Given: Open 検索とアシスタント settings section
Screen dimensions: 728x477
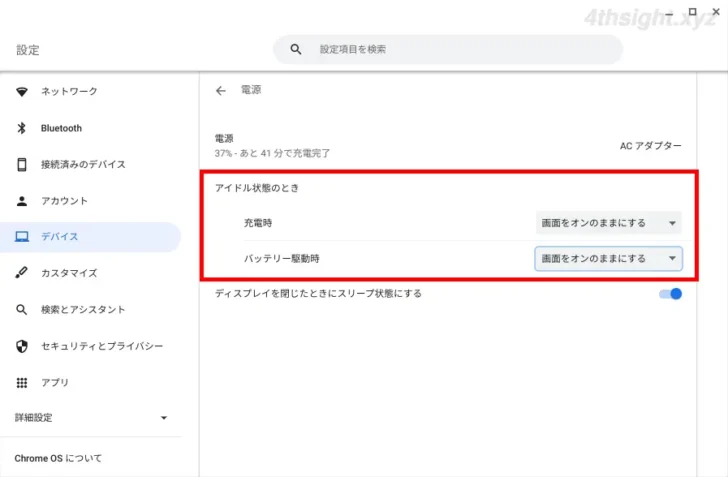Looking at the screenshot, I should pos(91,309).
